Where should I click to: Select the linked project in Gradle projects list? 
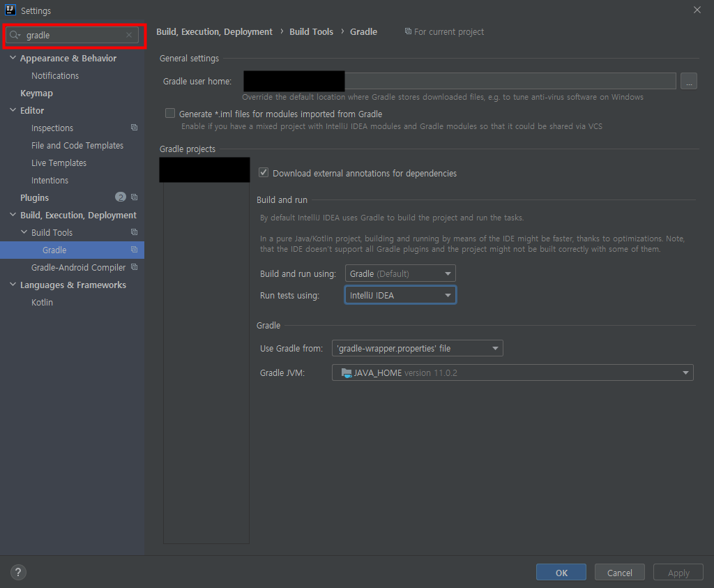204,169
